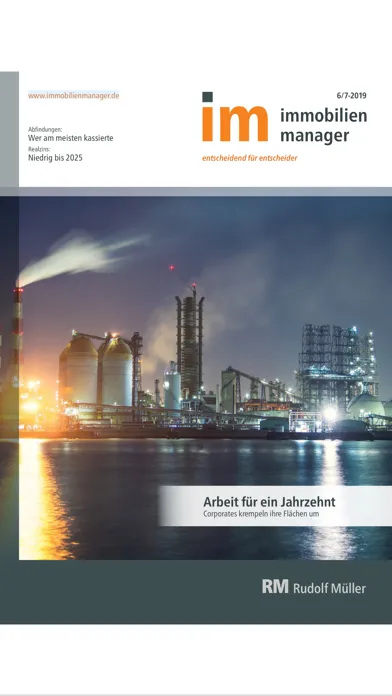Click the issue number '6/7-2019'
This screenshot has width=392, height=696.
coord(352,95)
